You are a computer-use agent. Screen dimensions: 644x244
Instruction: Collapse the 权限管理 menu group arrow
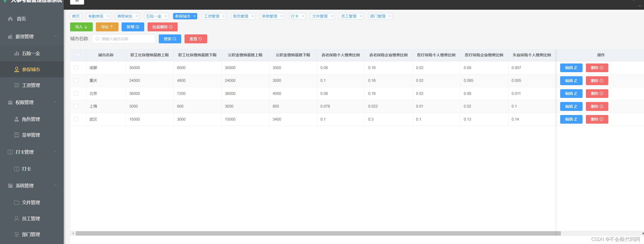click(55, 102)
